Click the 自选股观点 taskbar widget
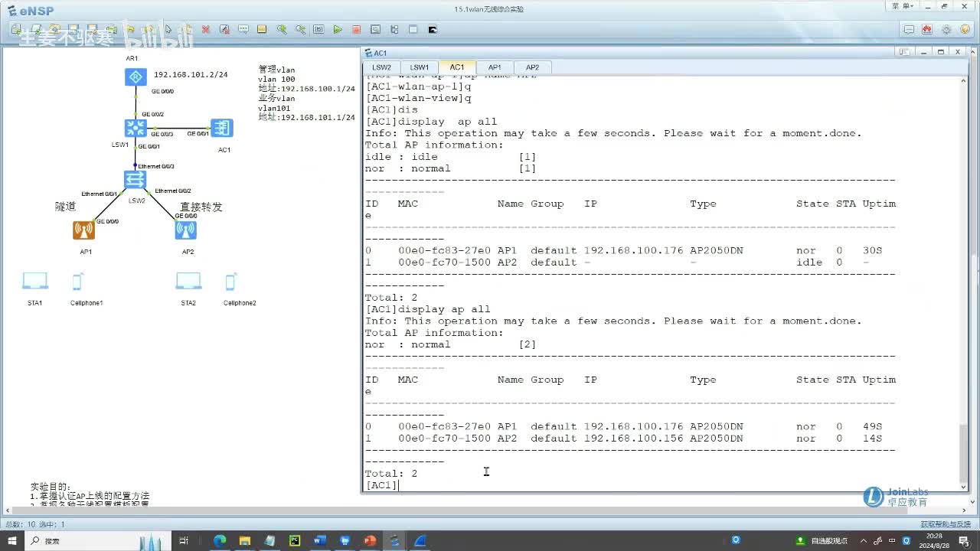This screenshot has width=980, height=551. coord(820,540)
